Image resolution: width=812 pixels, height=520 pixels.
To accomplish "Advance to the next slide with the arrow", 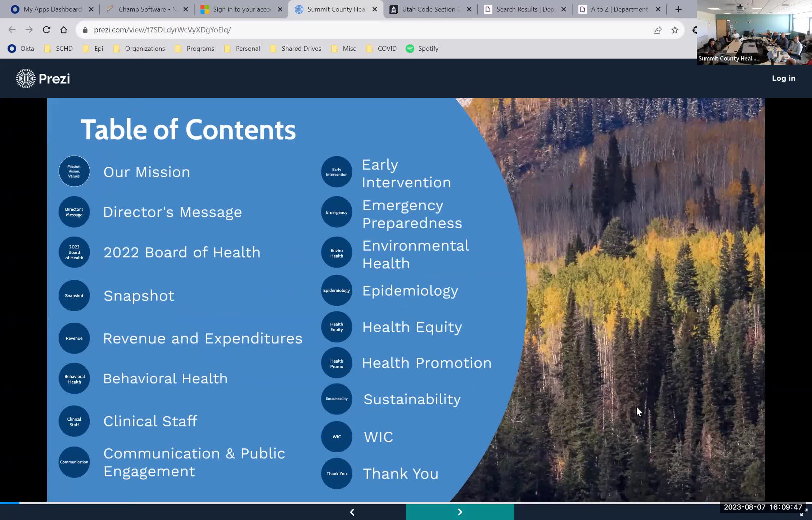I will pos(460,512).
